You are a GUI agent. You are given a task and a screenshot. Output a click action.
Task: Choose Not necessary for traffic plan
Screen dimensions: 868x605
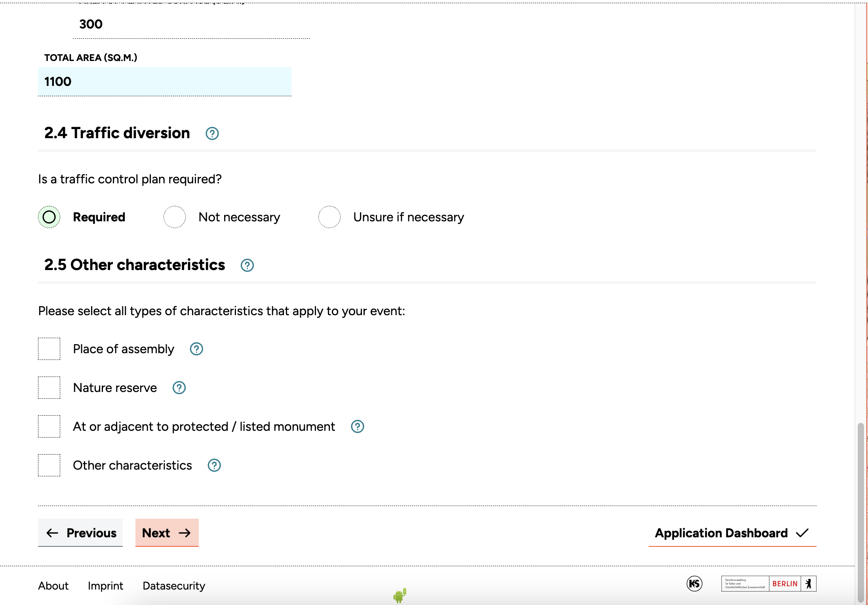(175, 217)
